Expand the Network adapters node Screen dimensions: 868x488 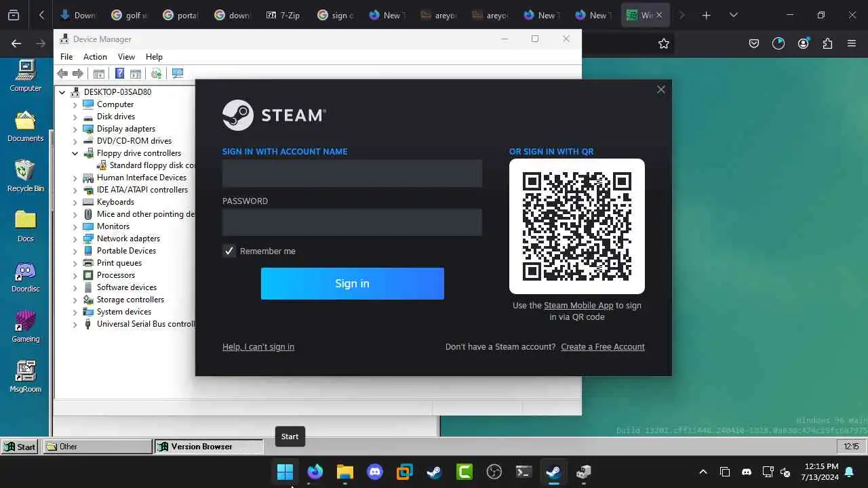(x=75, y=239)
